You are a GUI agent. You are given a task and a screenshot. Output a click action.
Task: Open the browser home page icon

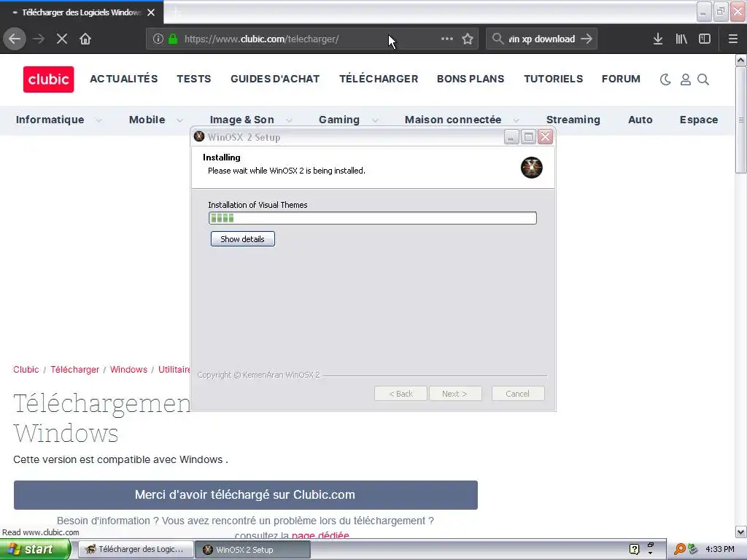85,39
